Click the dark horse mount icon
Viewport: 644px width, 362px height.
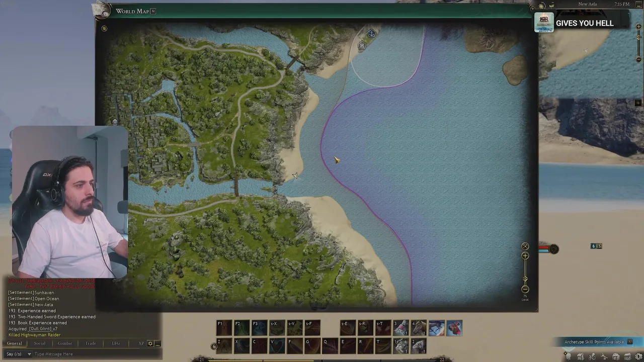[x=437, y=328]
